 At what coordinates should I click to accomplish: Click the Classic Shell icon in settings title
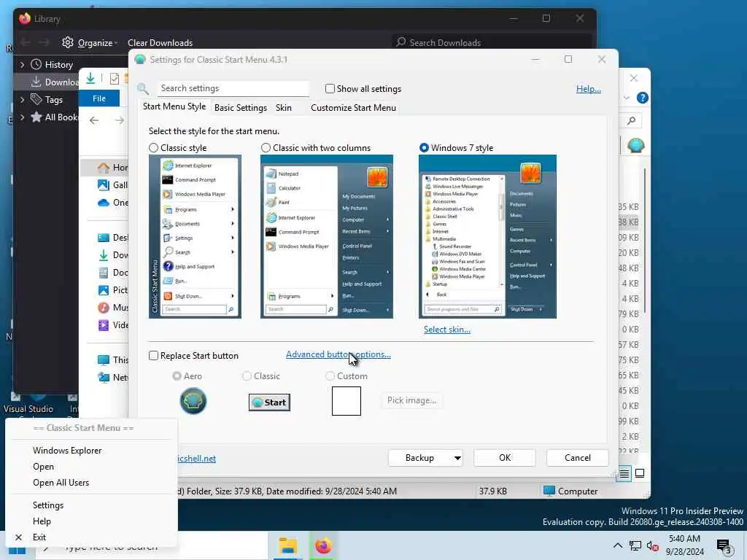139,60
